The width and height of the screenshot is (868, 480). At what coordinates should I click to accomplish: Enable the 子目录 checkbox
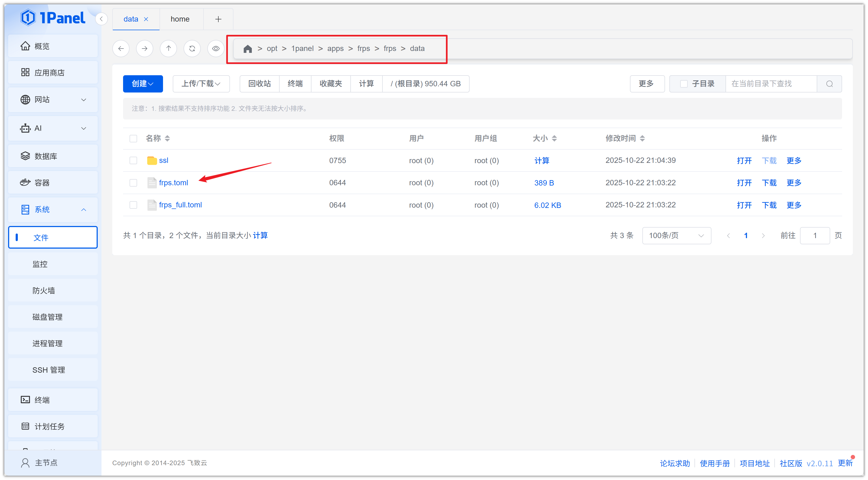pos(684,84)
